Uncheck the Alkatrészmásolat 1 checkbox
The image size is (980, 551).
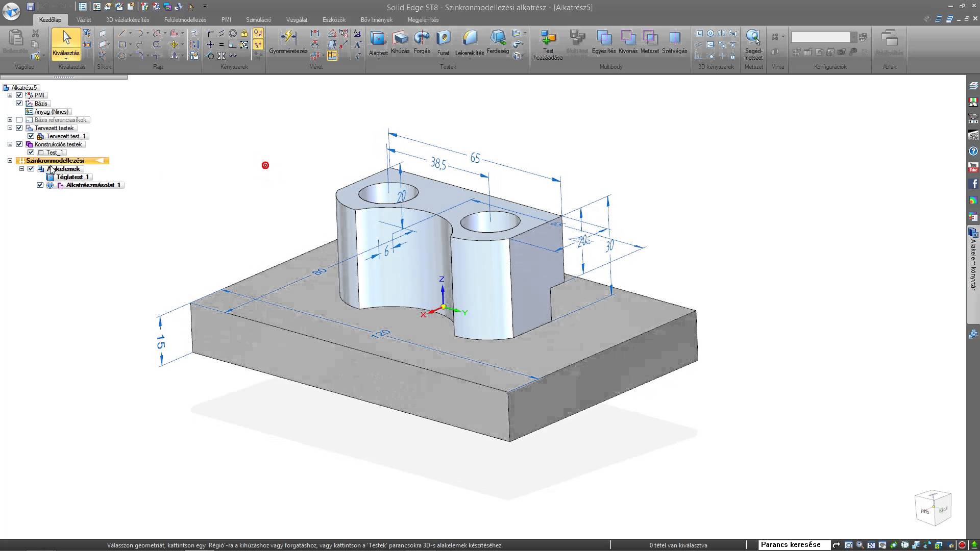coord(40,185)
